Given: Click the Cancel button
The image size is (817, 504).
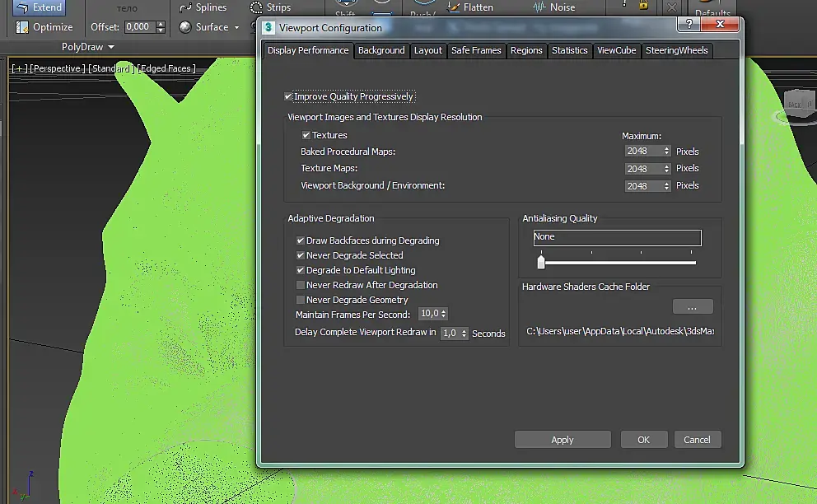Looking at the screenshot, I should (697, 440).
